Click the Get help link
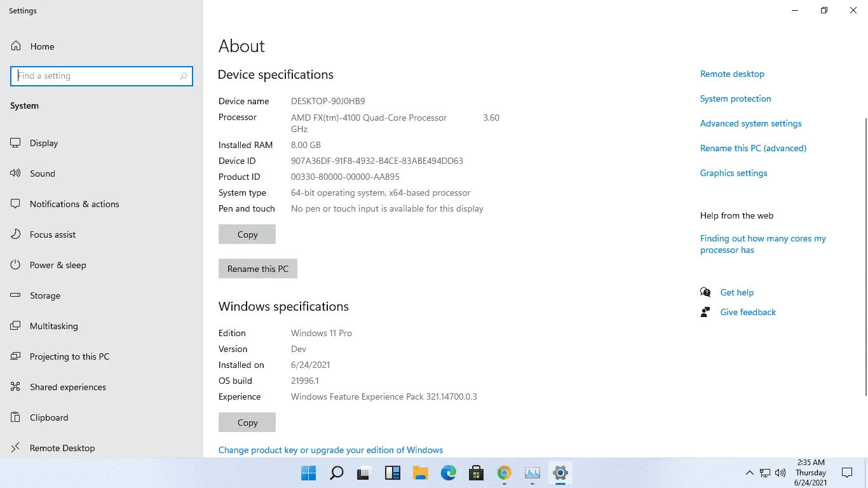 [x=736, y=292]
